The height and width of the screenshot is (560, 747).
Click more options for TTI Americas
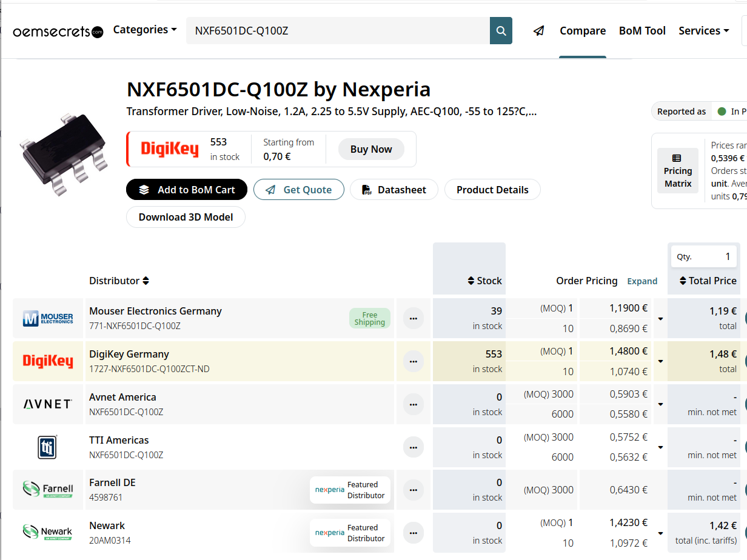pos(414,447)
